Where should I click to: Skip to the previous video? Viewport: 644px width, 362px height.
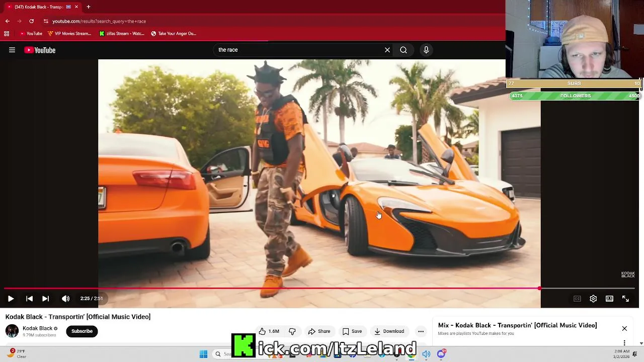(29, 299)
